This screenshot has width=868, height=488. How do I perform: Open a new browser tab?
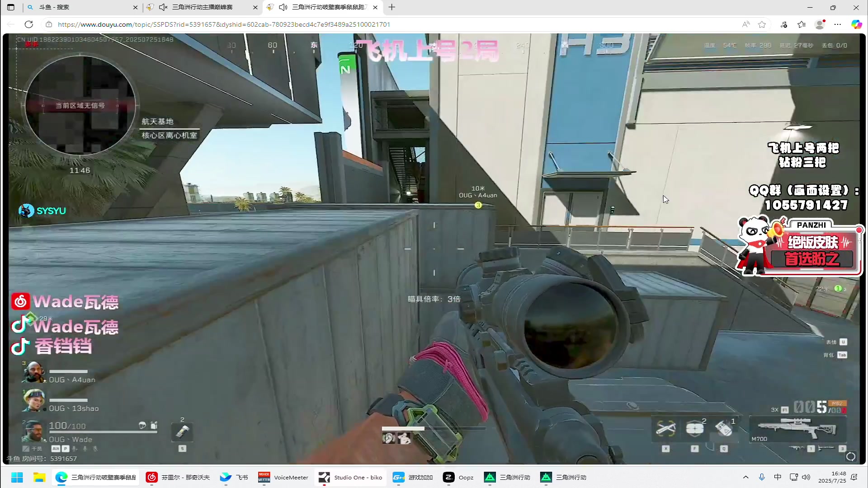click(x=392, y=7)
